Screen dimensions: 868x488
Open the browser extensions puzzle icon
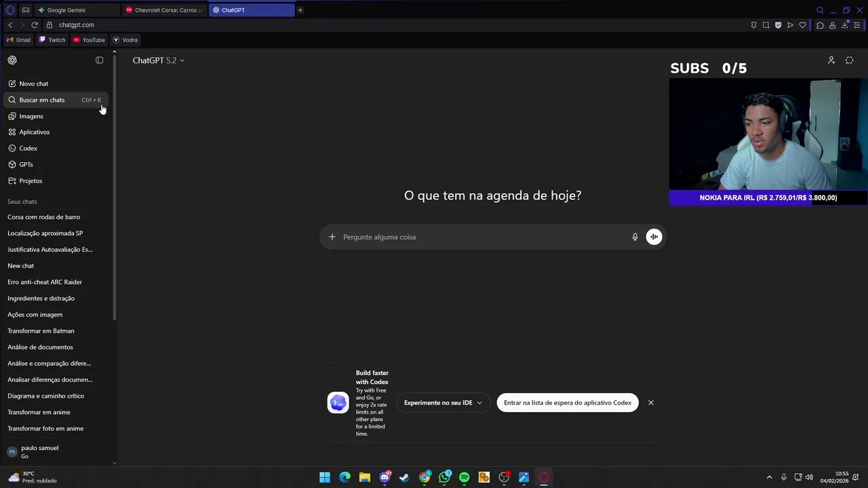820,25
